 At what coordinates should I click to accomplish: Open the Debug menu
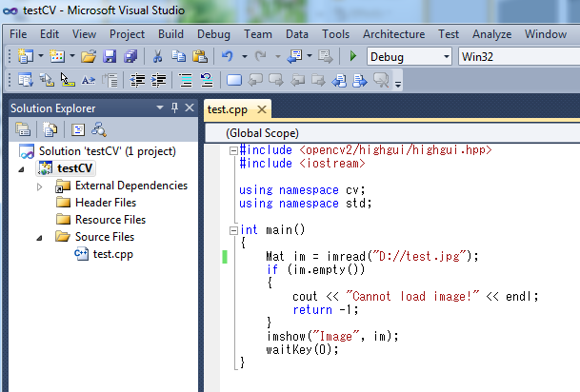pos(213,34)
